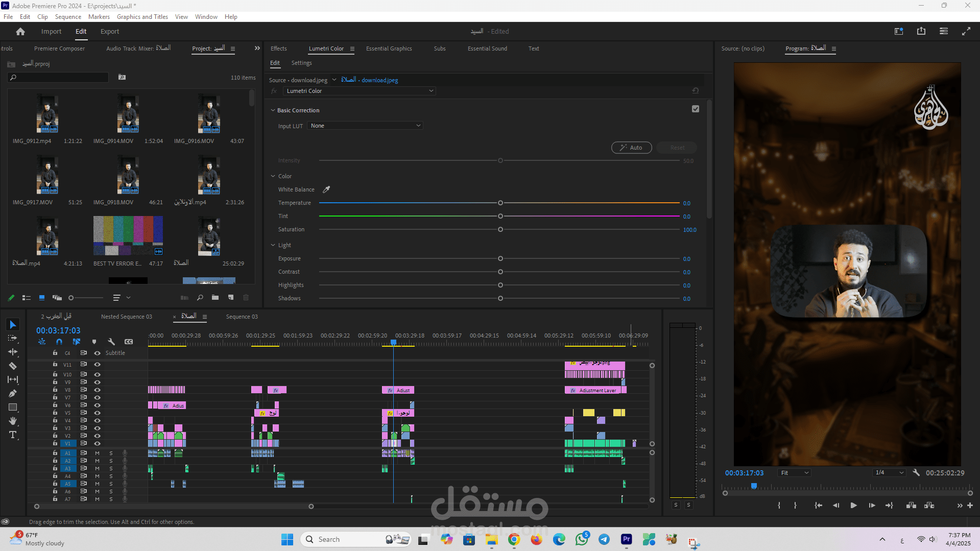Create a New Bin in Project panel
Viewport: 980px width, 551px height.
[x=216, y=298]
